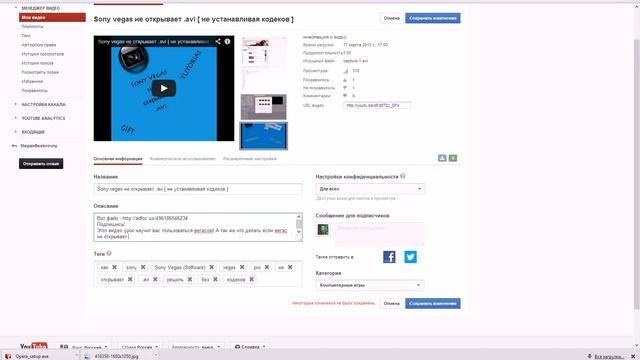Open Авторские права in the sidebar
Screen dimensions: 640x360
point(39,44)
